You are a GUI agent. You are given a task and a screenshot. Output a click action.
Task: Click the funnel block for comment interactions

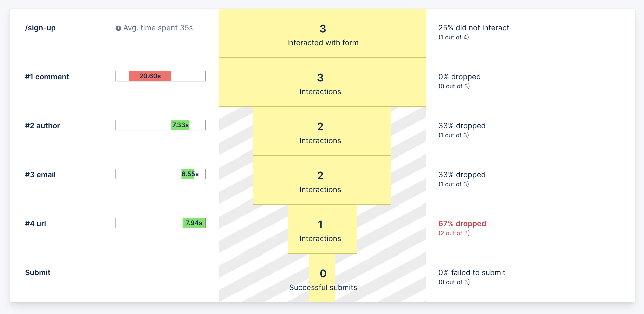(322, 82)
